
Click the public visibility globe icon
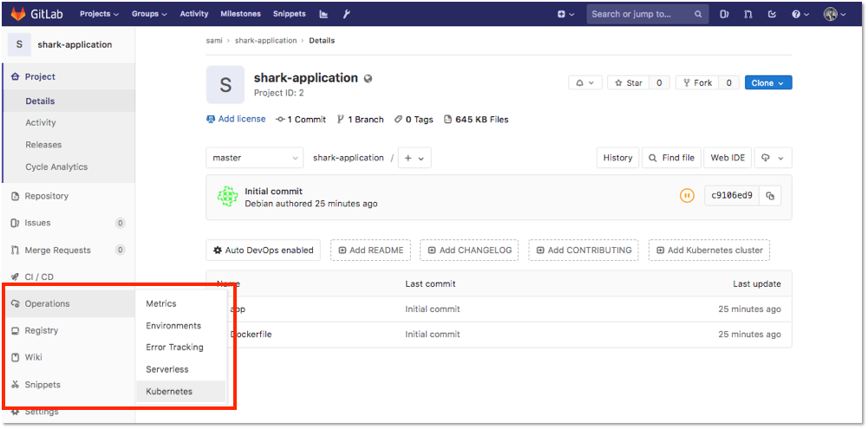point(369,79)
